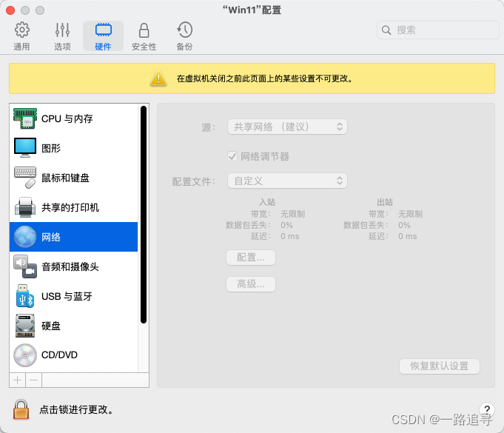Select the 图形 list item
Screen dimensions: 504x433
73,148
